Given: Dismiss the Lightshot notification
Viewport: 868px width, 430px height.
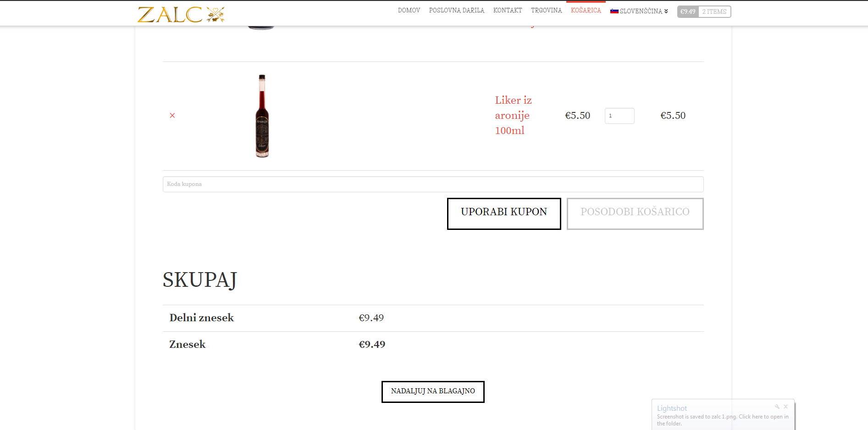Looking at the screenshot, I should coord(785,407).
